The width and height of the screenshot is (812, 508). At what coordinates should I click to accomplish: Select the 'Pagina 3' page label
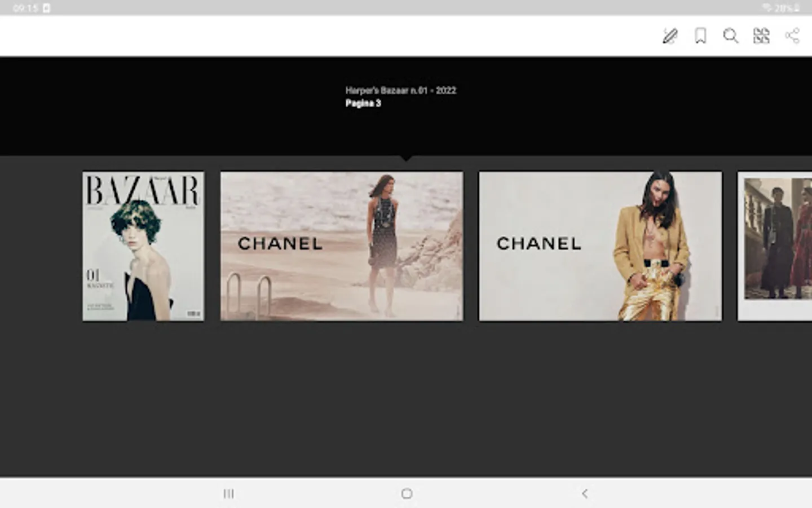click(x=363, y=103)
